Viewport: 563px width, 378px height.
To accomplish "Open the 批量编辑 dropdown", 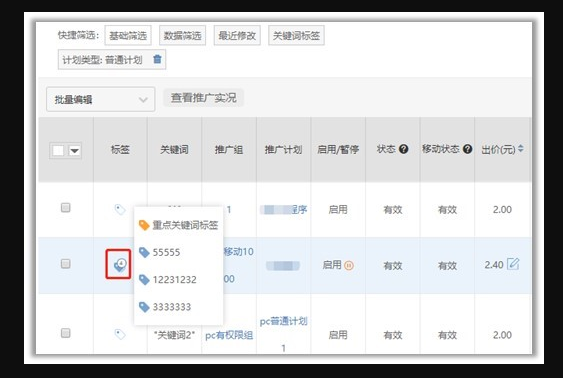I will point(101,99).
